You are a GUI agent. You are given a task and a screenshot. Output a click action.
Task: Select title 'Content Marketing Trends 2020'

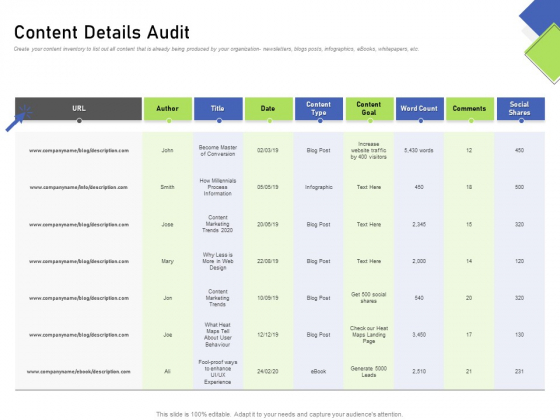click(x=218, y=224)
